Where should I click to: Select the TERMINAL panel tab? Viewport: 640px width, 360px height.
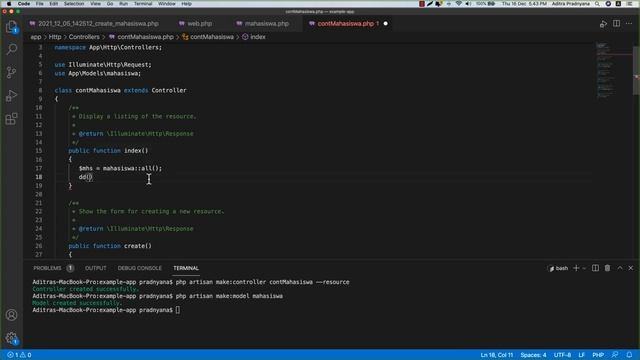(x=186, y=268)
